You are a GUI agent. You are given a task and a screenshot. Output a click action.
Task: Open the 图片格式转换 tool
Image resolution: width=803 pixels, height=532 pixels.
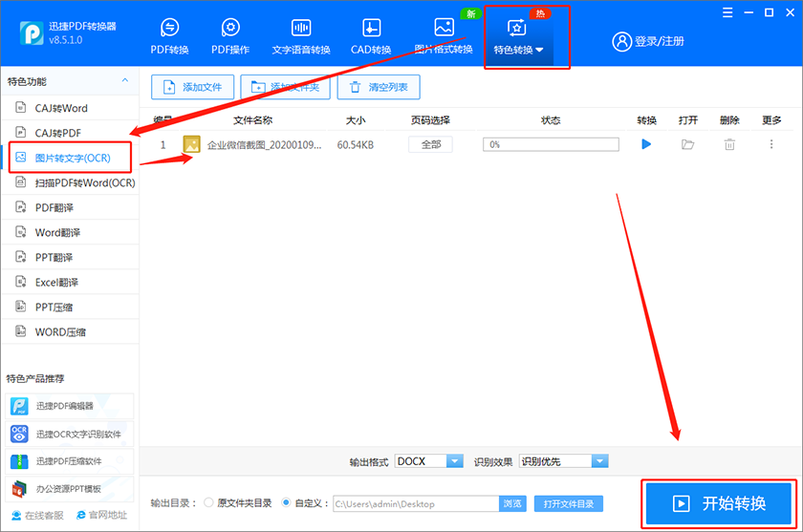coord(444,36)
